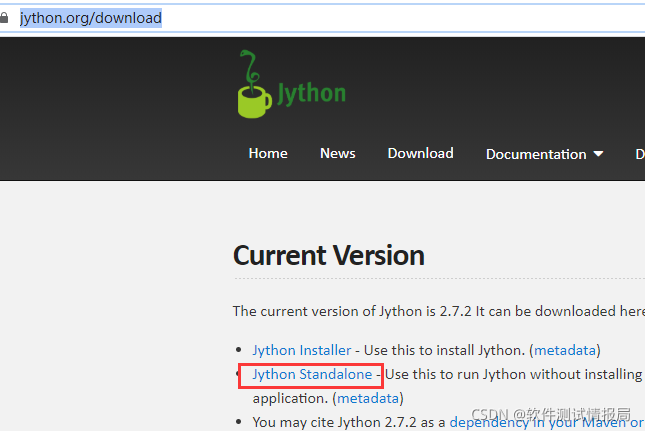This screenshot has width=645, height=431.
Task: Open metadata link for Jython Standalone
Action: [x=368, y=399]
